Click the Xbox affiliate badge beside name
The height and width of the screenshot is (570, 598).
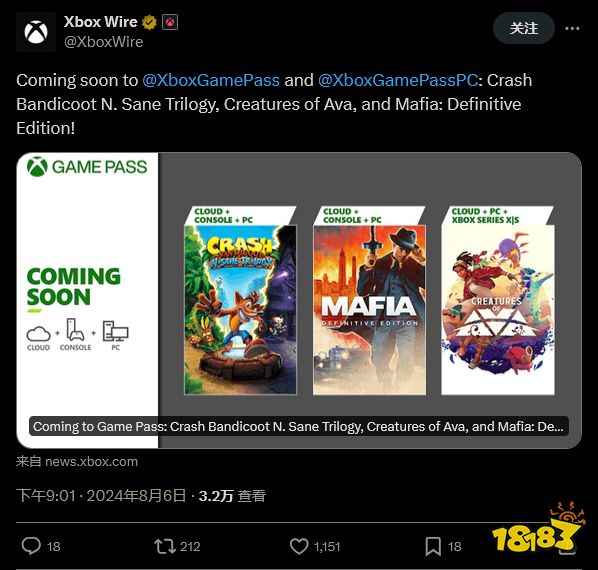point(170,22)
